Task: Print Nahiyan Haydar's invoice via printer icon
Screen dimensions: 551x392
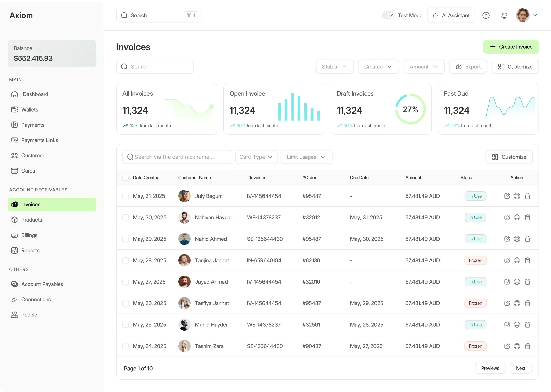Action: (x=517, y=217)
